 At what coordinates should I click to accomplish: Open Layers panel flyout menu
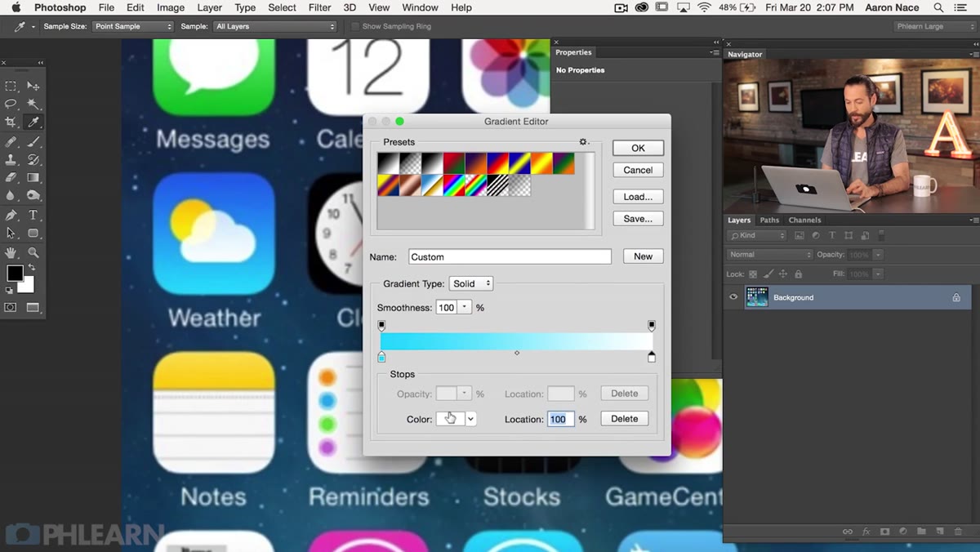point(973,220)
